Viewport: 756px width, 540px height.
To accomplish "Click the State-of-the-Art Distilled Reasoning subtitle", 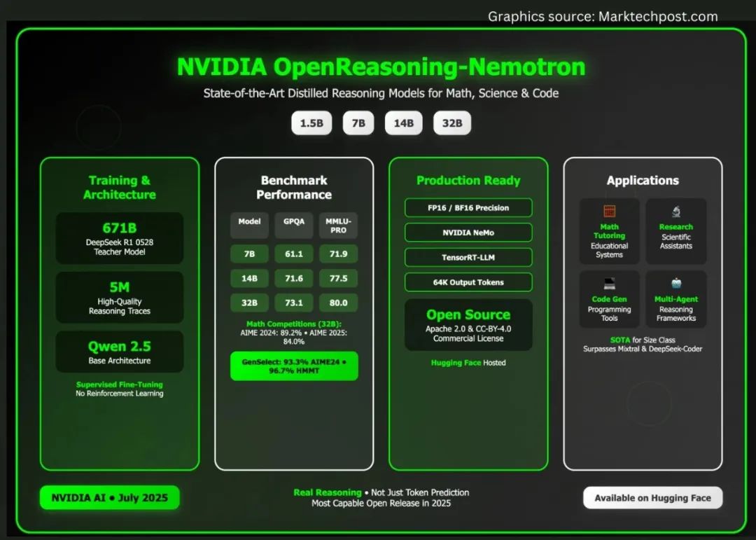I will click(381, 93).
